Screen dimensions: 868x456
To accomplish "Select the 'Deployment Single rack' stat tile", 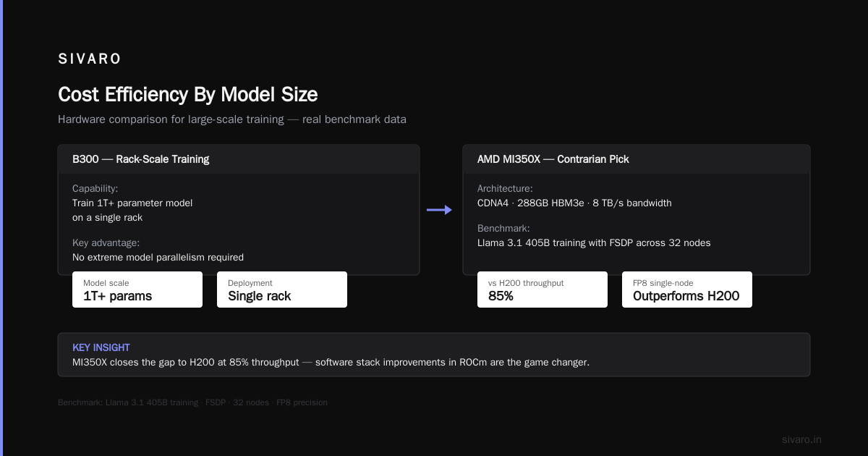I will tap(282, 290).
